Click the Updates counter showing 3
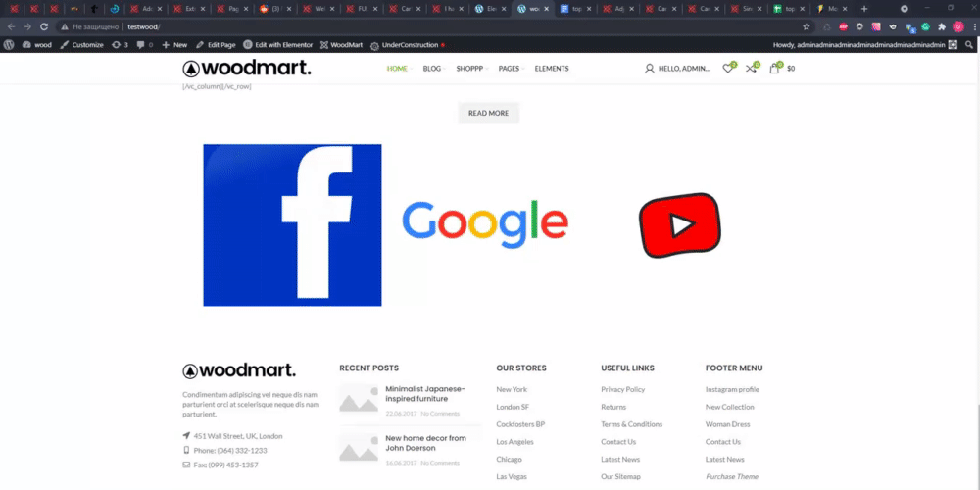Image resolution: width=980 pixels, height=490 pixels. (120, 45)
